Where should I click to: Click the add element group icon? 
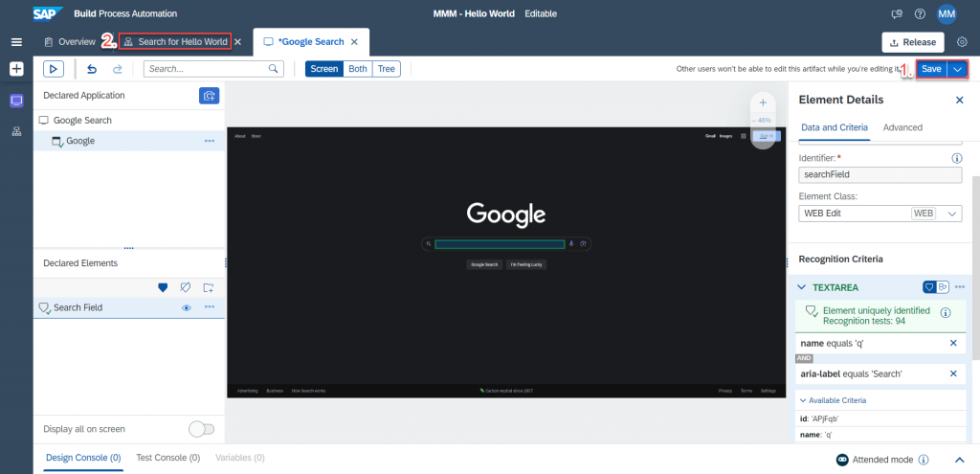(x=209, y=287)
